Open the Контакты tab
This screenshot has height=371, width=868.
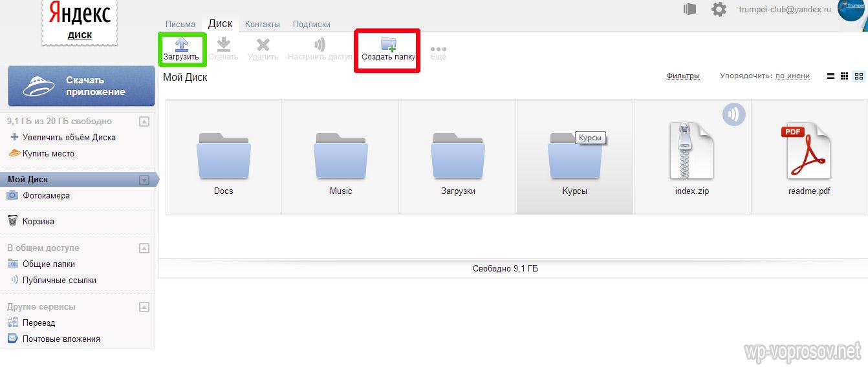[x=262, y=24]
